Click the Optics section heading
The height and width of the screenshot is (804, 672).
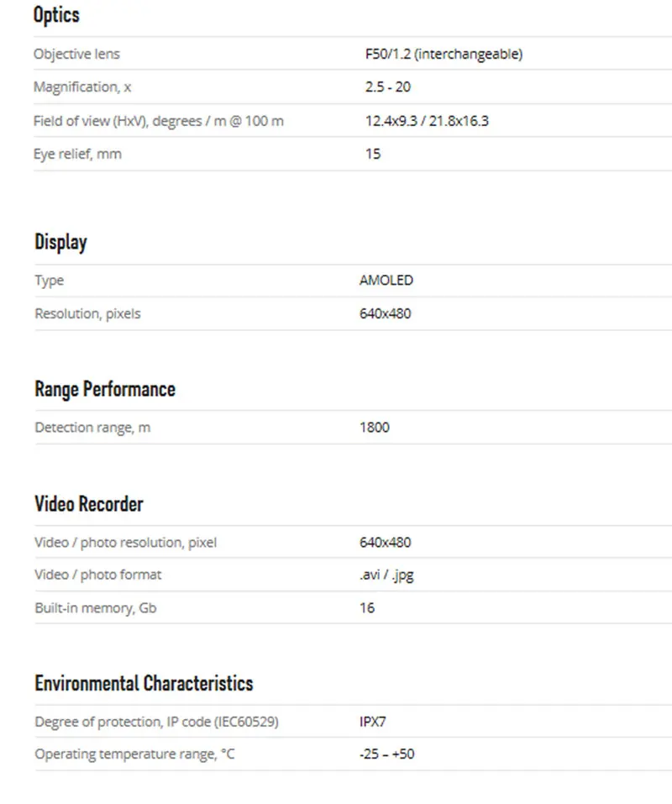pyautogui.click(x=56, y=15)
